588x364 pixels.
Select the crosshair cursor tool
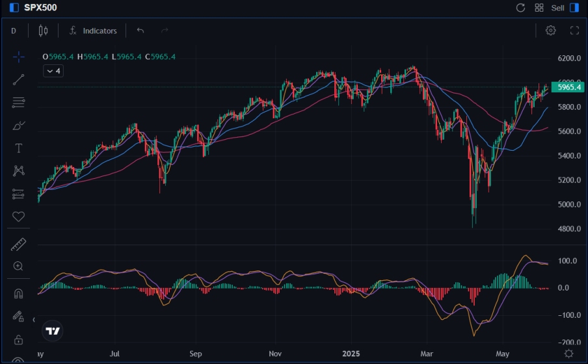click(18, 57)
